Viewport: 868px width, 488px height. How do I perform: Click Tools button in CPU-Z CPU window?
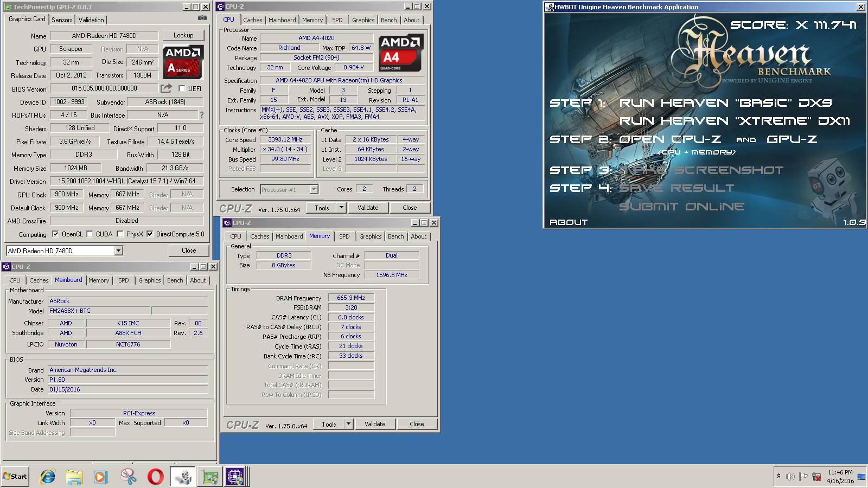pos(322,208)
